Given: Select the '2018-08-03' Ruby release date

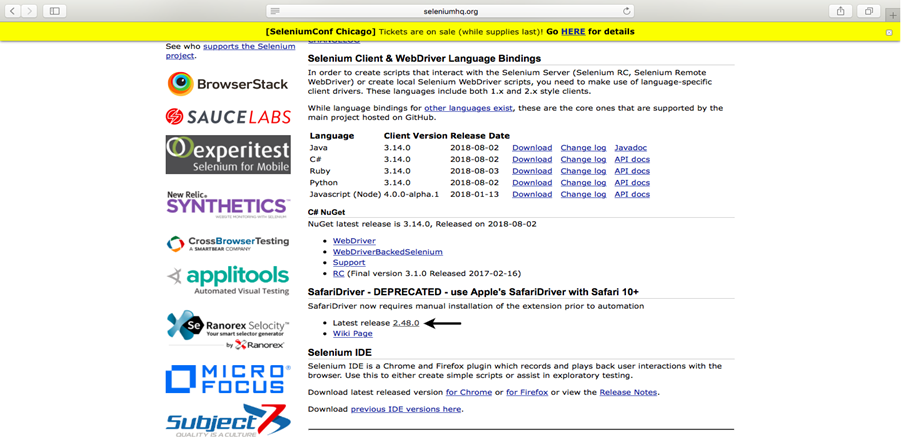Looking at the screenshot, I should tap(475, 171).
